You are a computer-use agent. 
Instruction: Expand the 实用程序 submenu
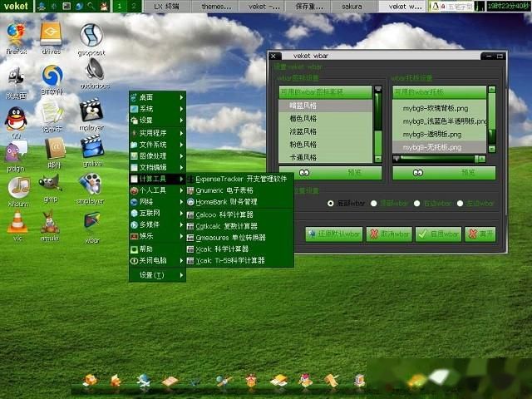[157, 133]
